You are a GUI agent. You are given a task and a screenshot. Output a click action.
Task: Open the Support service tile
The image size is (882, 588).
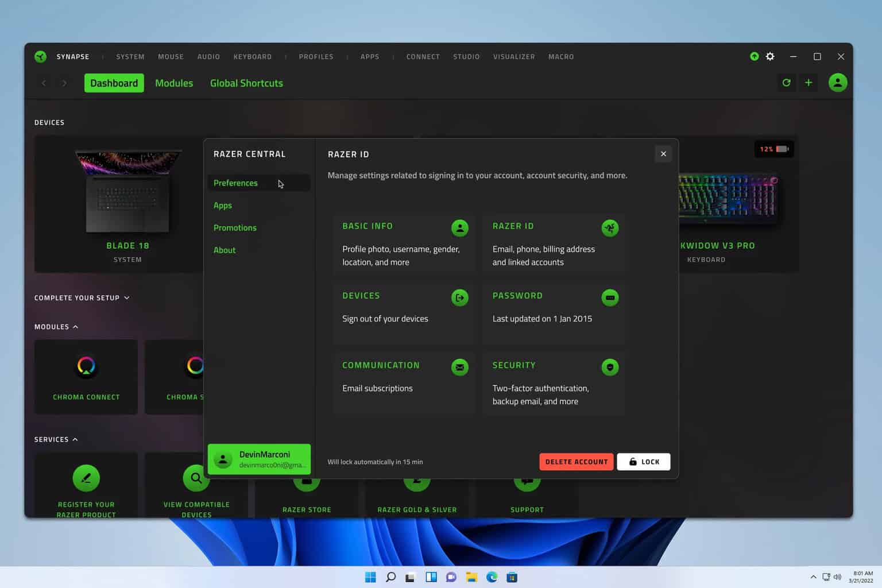pyautogui.click(x=527, y=497)
